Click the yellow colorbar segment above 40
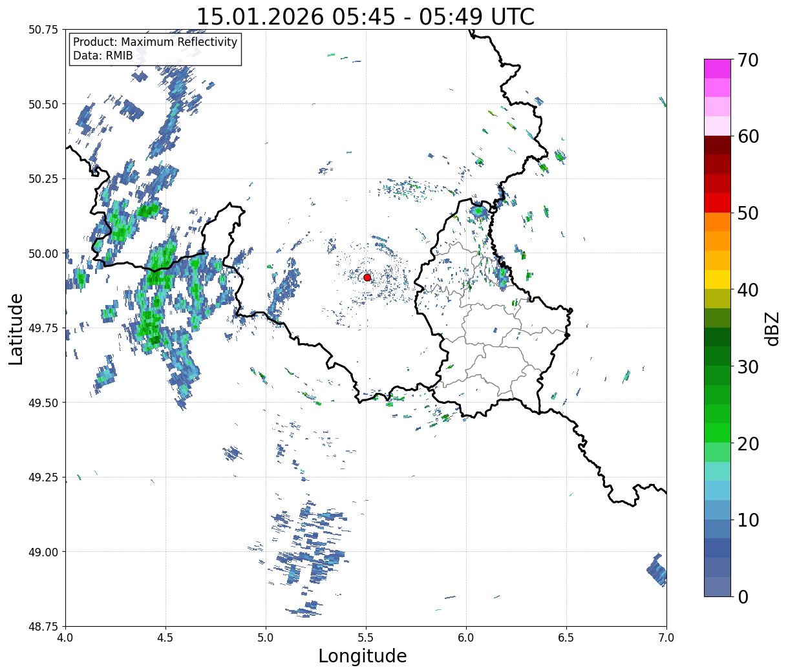Viewport: 788px width, 672px height. 718,280
